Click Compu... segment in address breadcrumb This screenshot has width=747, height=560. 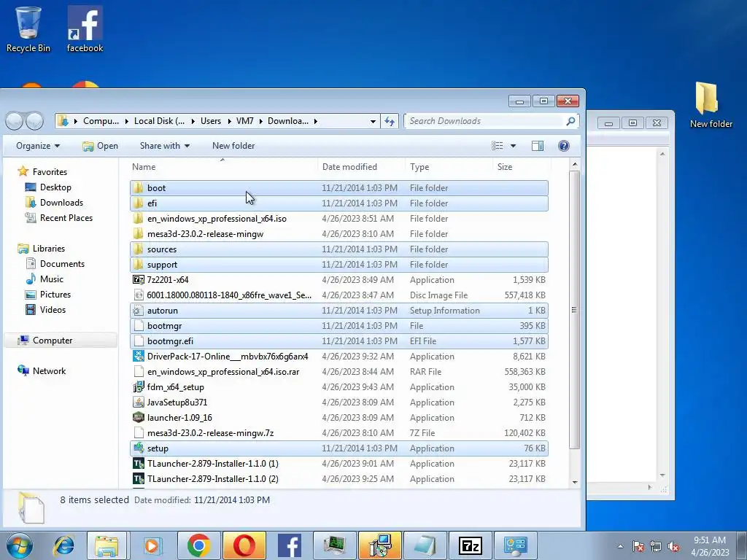pos(101,121)
